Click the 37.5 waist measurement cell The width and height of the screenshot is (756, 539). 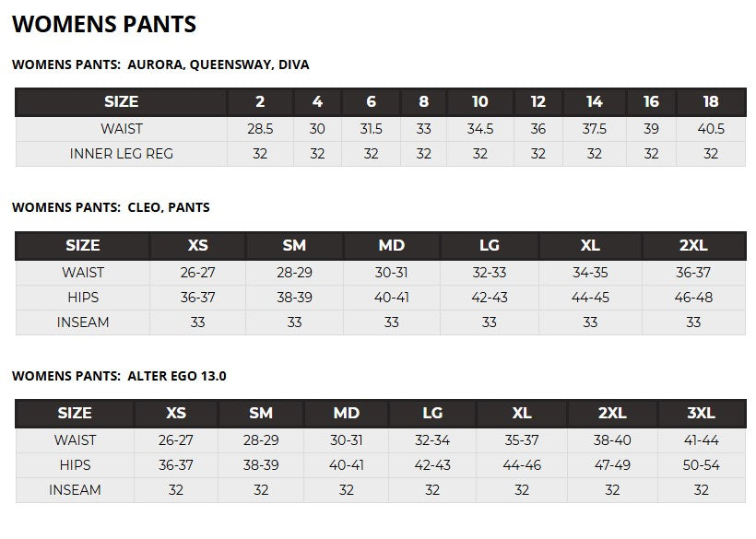tap(594, 129)
